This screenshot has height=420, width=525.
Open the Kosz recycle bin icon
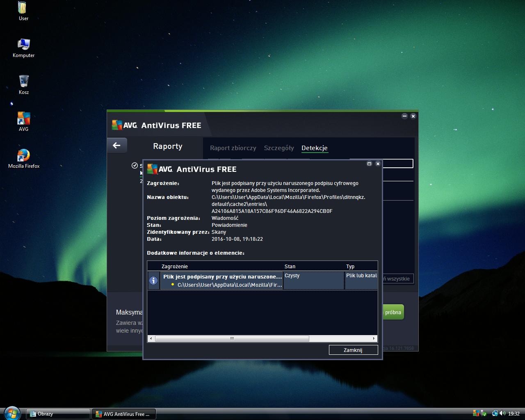click(x=23, y=85)
